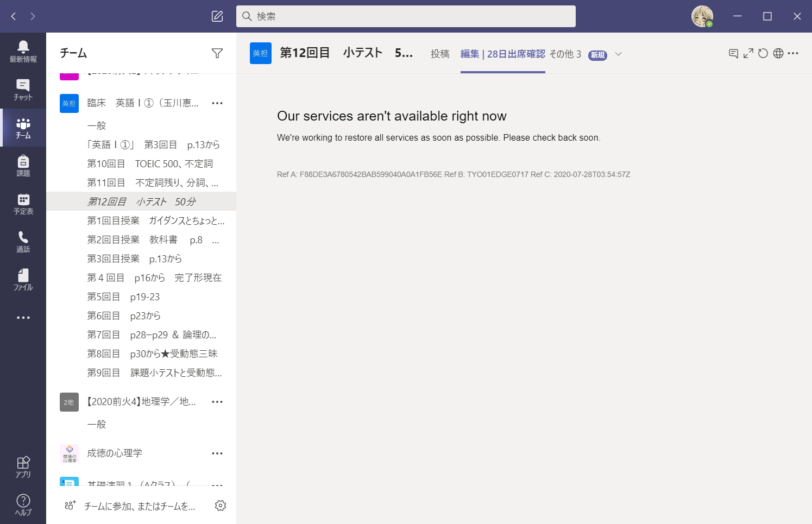
Task: Open more options for 成徳の心理学 team
Action: [217, 453]
